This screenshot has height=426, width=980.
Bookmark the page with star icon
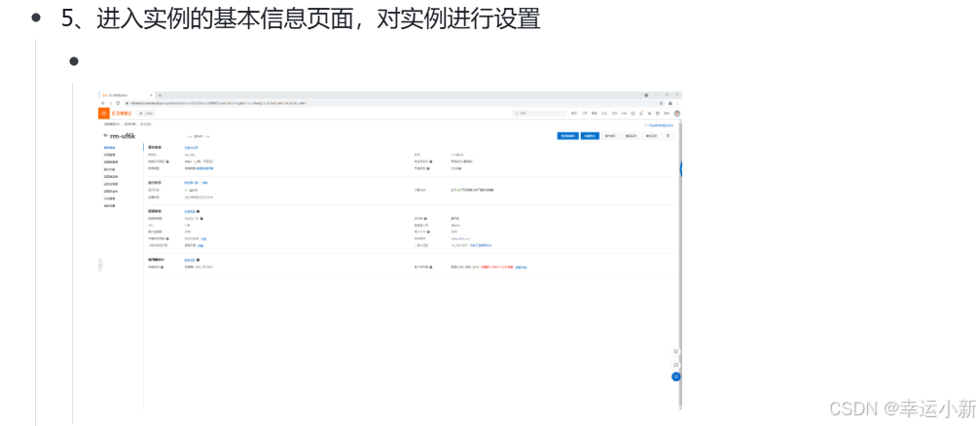click(x=662, y=103)
